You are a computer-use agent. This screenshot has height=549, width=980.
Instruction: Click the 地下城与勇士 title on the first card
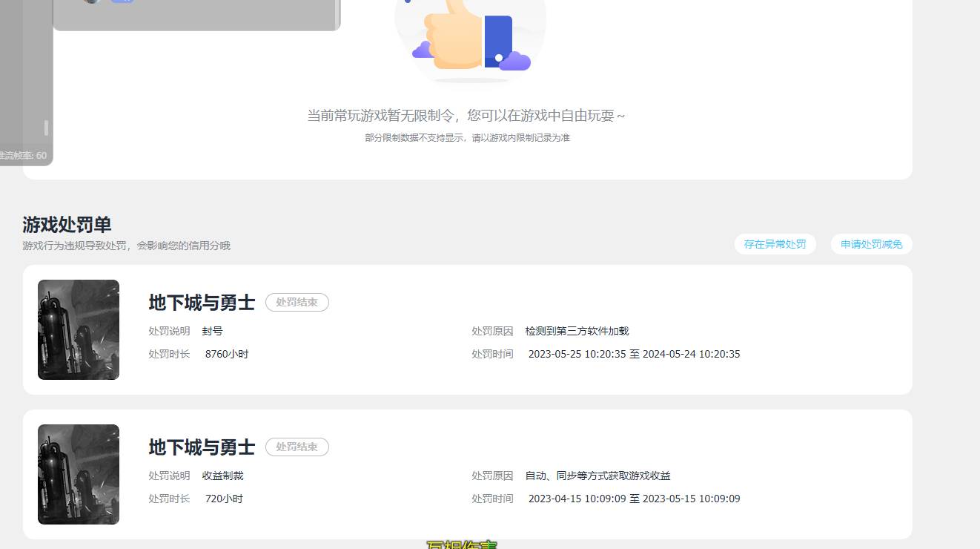(201, 302)
